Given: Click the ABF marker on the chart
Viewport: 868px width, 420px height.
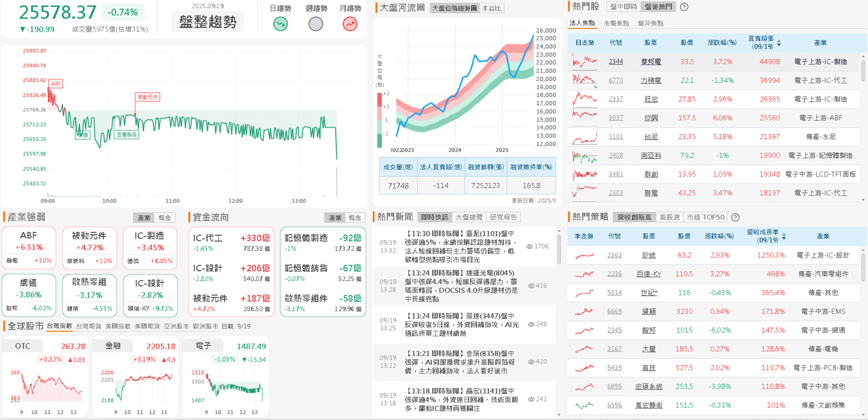Looking at the screenshot, I should pyautogui.click(x=56, y=84).
